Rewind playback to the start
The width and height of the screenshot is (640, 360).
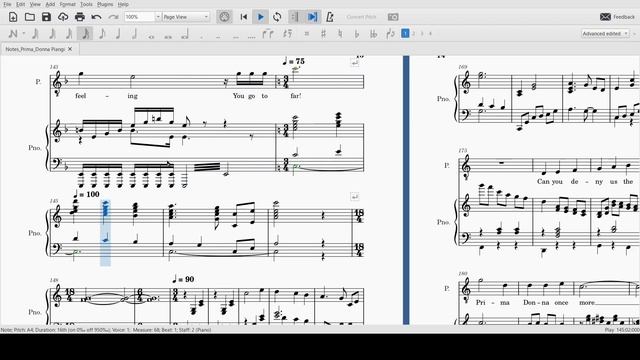click(x=244, y=17)
